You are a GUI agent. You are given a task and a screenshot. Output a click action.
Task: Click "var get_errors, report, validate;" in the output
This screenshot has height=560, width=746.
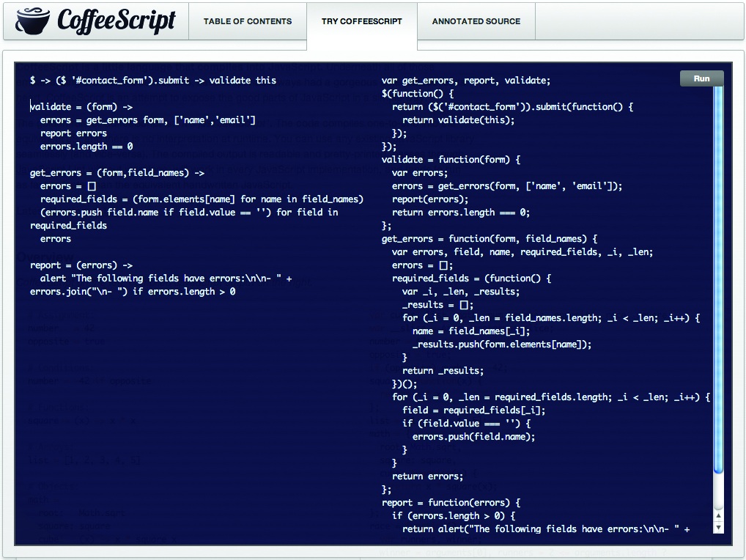466,81
